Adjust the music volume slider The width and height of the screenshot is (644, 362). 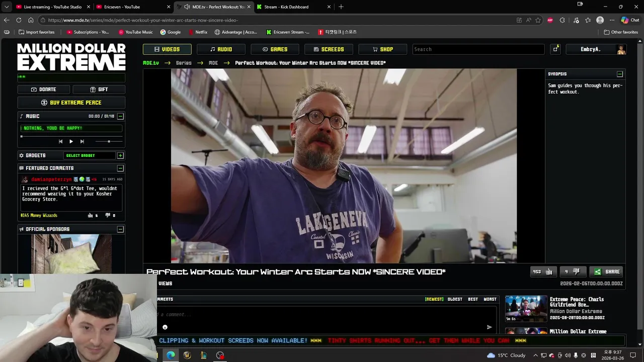[x=108, y=142]
